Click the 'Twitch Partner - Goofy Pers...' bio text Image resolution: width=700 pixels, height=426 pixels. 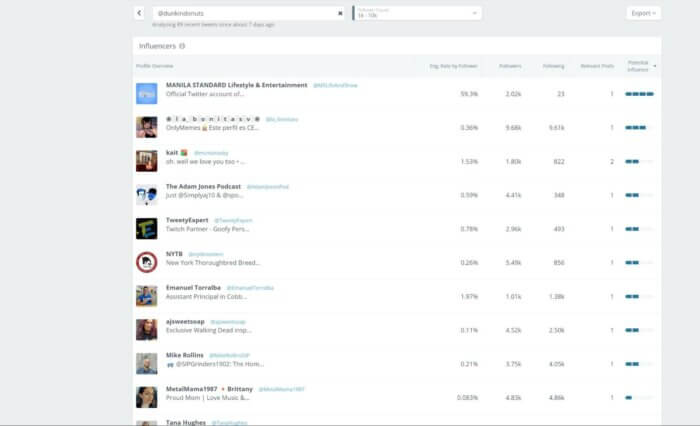(208, 229)
